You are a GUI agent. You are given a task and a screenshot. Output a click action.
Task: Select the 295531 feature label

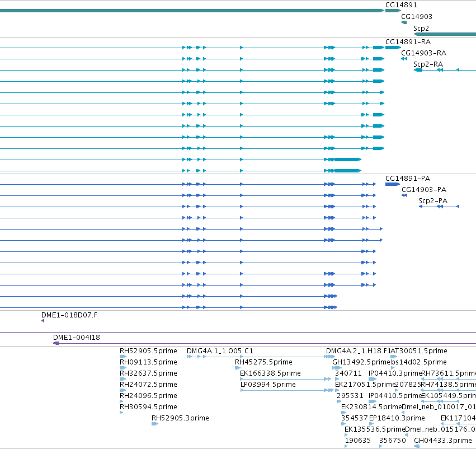tap(350, 396)
